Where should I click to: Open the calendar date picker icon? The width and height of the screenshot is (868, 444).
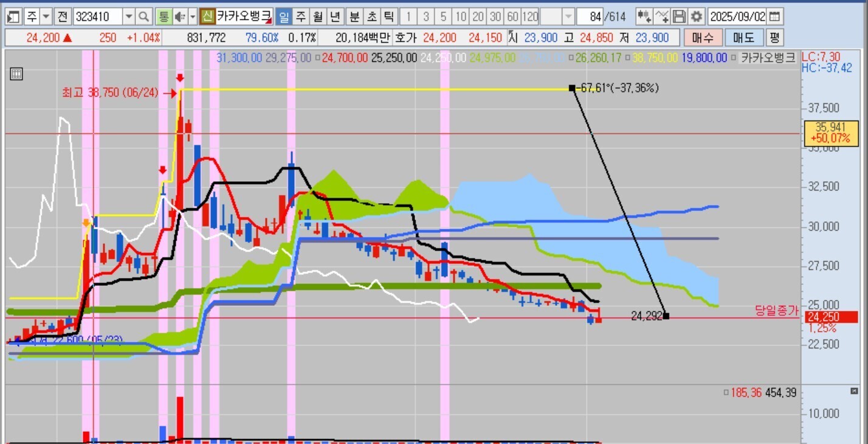pos(775,16)
